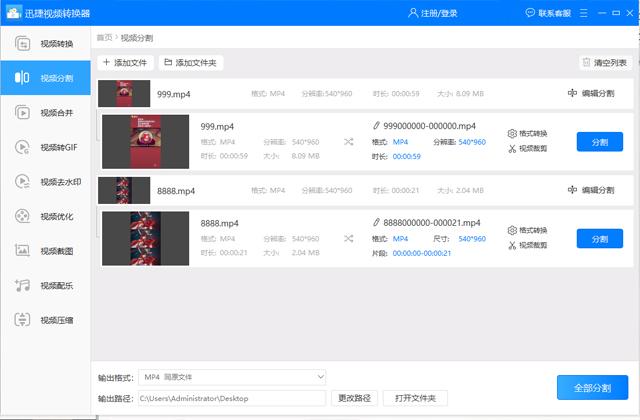
Task: Open the 输出格式 dropdown
Action: click(232, 377)
